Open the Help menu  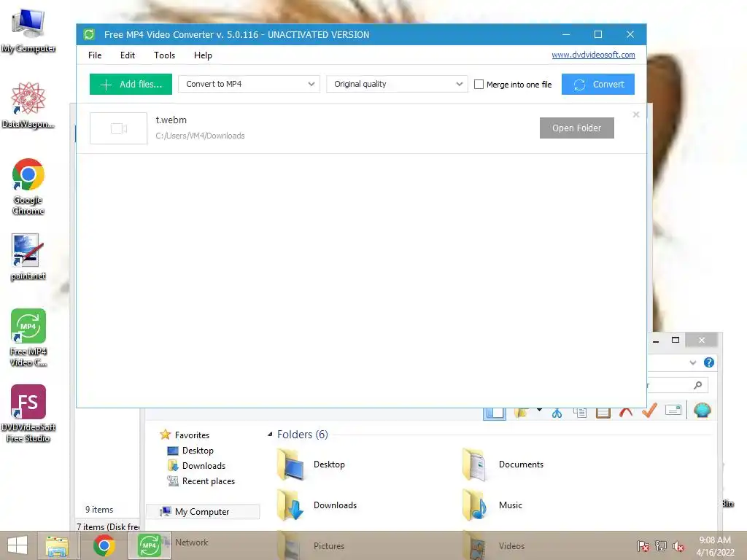[x=203, y=55]
